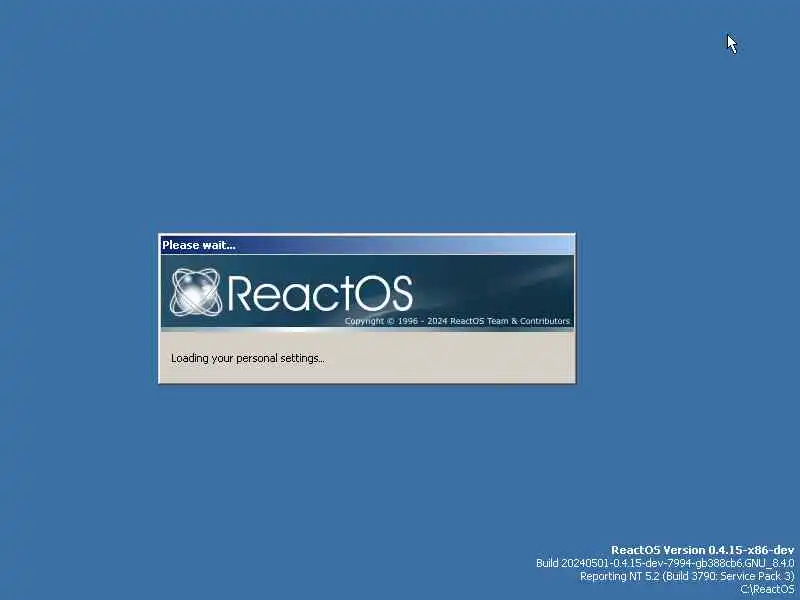Click the 'ReactOS Version 0.4.15-x86-dev' text

click(703, 550)
